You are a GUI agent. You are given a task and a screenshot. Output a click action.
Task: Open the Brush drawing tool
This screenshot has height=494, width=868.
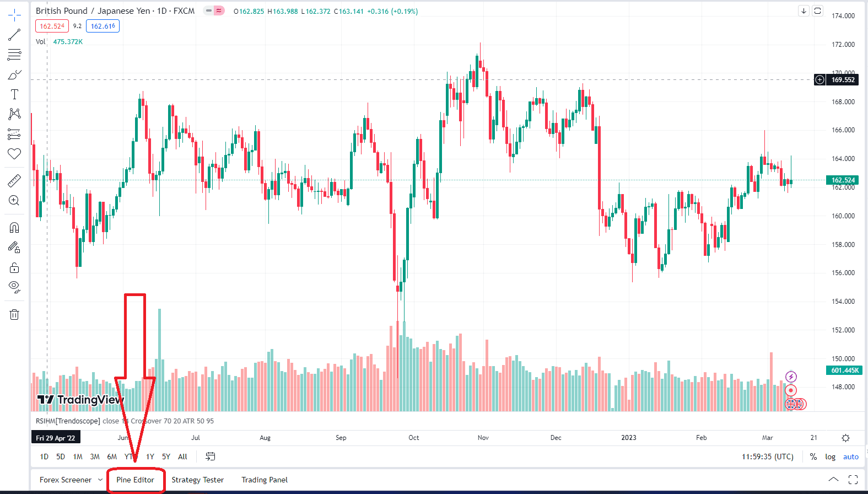tap(14, 74)
